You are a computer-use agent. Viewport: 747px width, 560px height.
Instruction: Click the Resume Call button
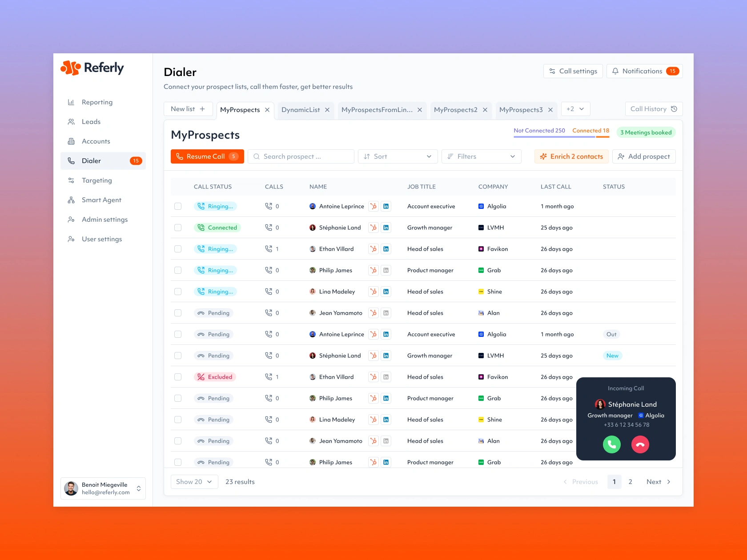click(x=207, y=156)
